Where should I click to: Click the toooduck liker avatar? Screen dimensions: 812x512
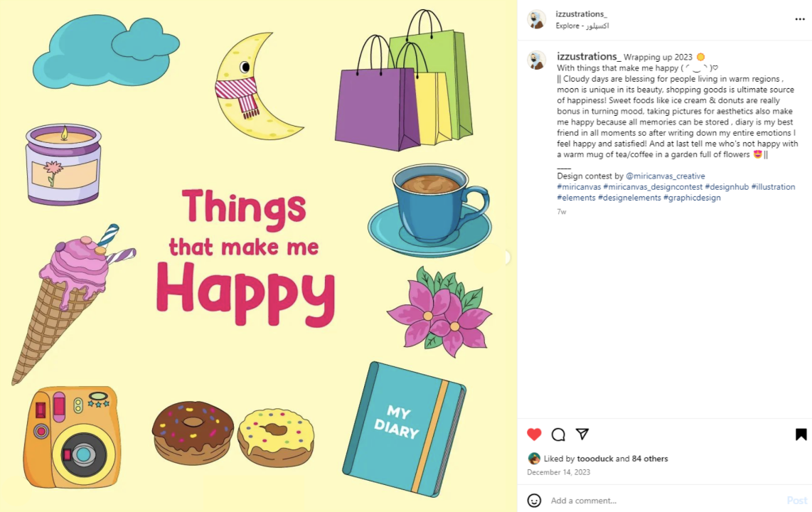tap(534, 459)
